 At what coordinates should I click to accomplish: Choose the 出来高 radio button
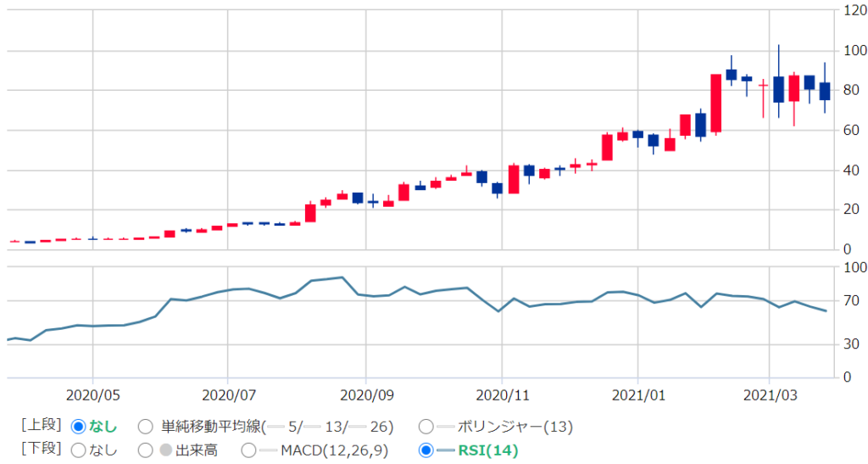pyautogui.click(x=145, y=450)
